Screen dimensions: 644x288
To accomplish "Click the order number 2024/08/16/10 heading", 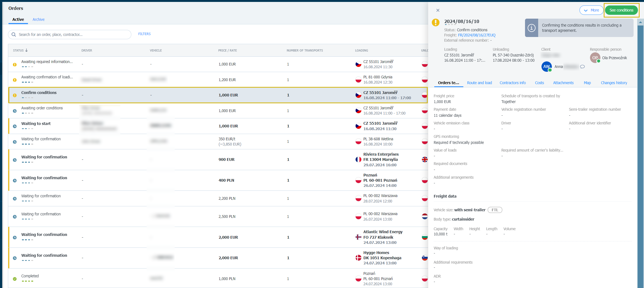I will [x=462, y=21].
